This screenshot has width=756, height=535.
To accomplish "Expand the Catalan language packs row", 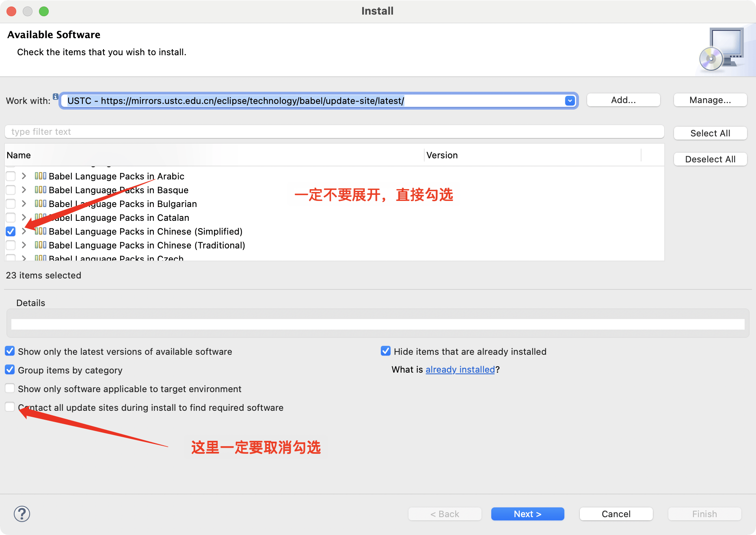I will (24, 217).
